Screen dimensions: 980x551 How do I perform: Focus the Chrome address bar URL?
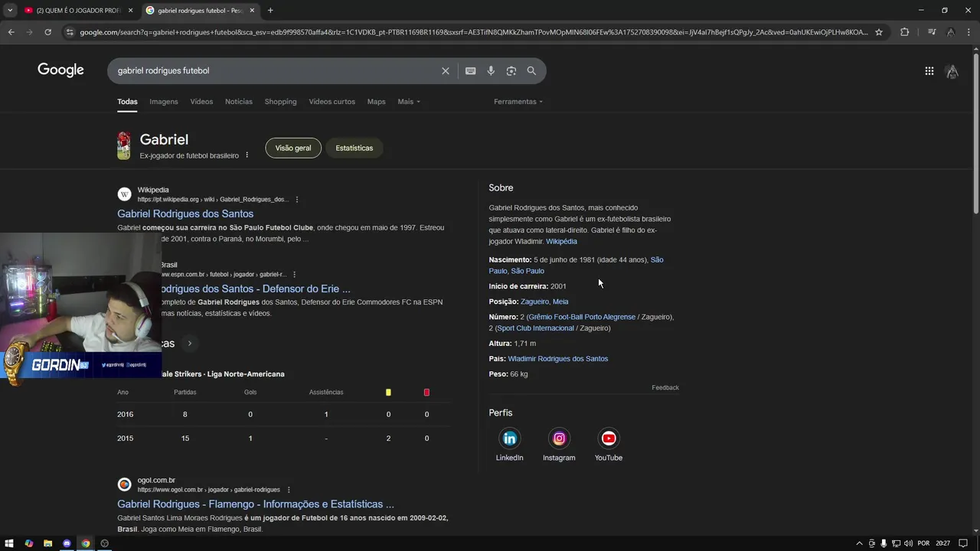[x=474, y=32]
